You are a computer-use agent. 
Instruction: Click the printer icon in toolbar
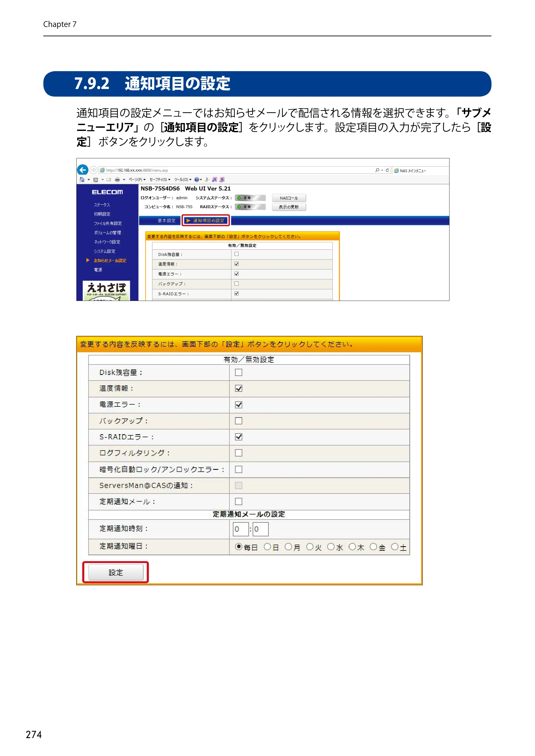(117, 180)
